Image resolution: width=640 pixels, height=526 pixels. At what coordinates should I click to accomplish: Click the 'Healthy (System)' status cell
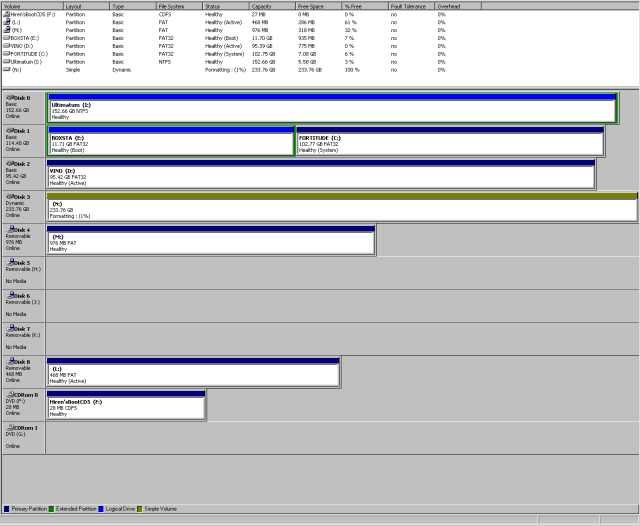[x=224, y=54]
